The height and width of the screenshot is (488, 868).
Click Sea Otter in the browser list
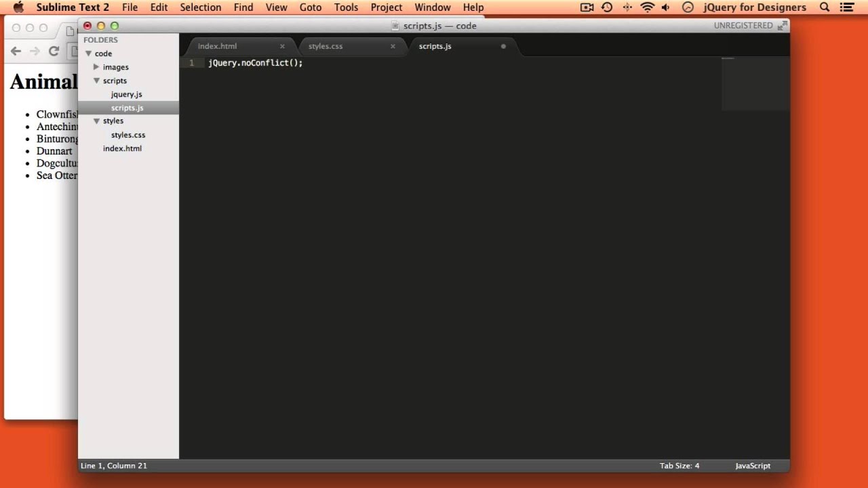point(57,176)
